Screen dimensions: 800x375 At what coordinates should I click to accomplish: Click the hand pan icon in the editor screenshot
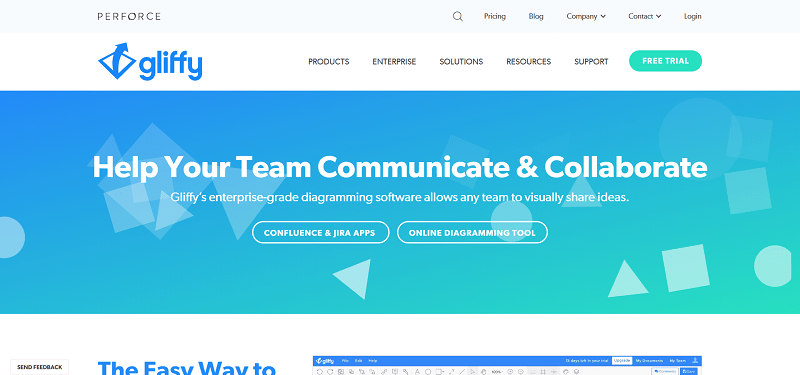(x=484, y=372)
